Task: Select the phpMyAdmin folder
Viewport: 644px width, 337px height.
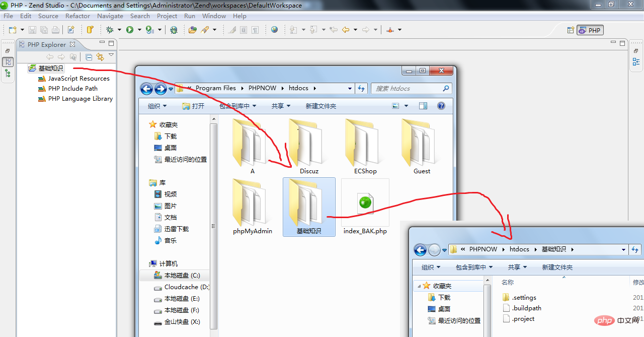Action: [253, 207]
